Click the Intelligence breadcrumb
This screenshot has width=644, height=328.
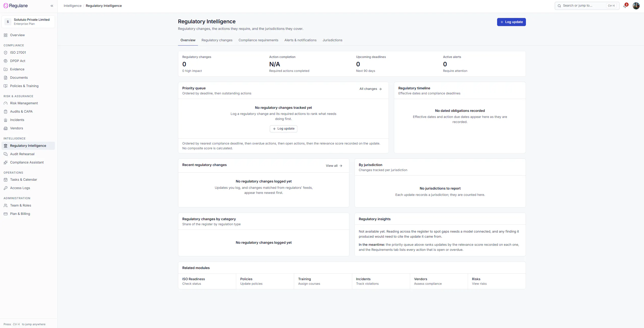[x=72, y=6]
